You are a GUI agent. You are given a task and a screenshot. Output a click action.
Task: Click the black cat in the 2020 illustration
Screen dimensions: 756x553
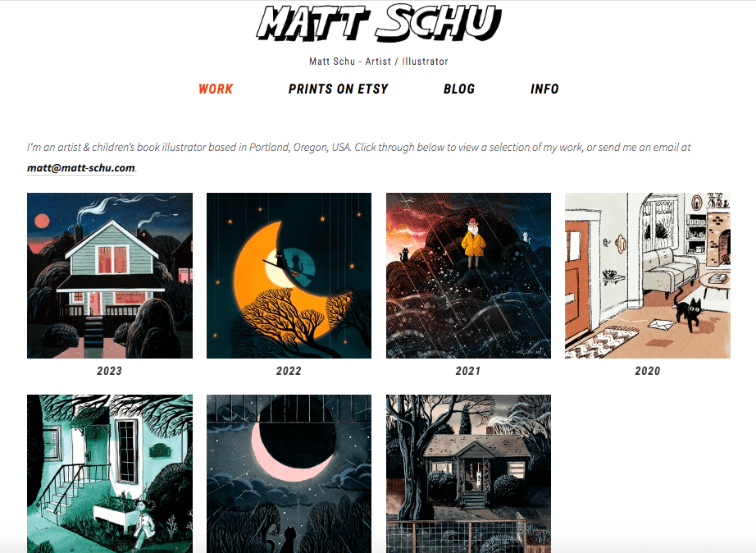coord(688,313)
